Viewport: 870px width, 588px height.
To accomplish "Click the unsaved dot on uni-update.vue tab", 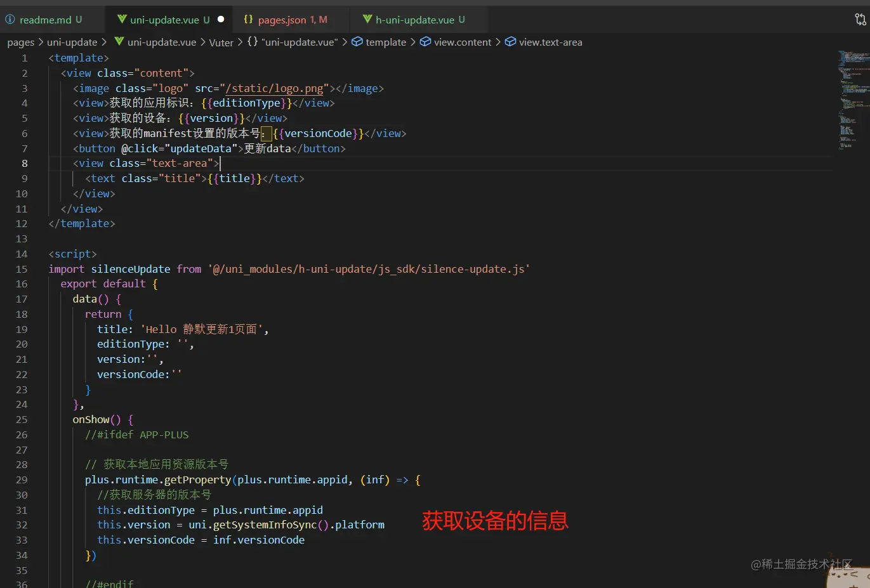I will click(x=221, y=19).
